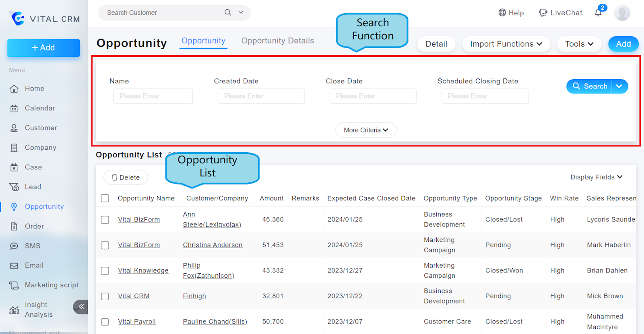Open the Display Fields dropdown
The height and width of the screenshot is (334, 644).
click(596, 177)
